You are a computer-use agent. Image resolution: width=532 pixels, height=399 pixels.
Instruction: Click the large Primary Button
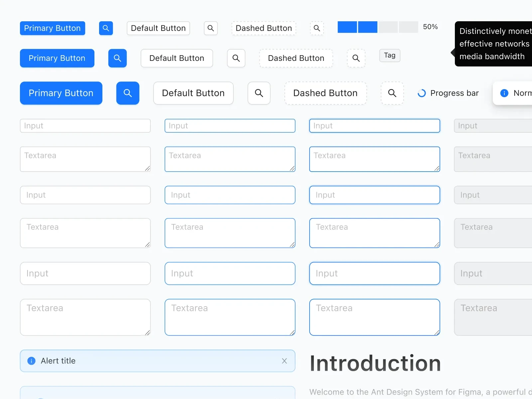coord(61,93)
